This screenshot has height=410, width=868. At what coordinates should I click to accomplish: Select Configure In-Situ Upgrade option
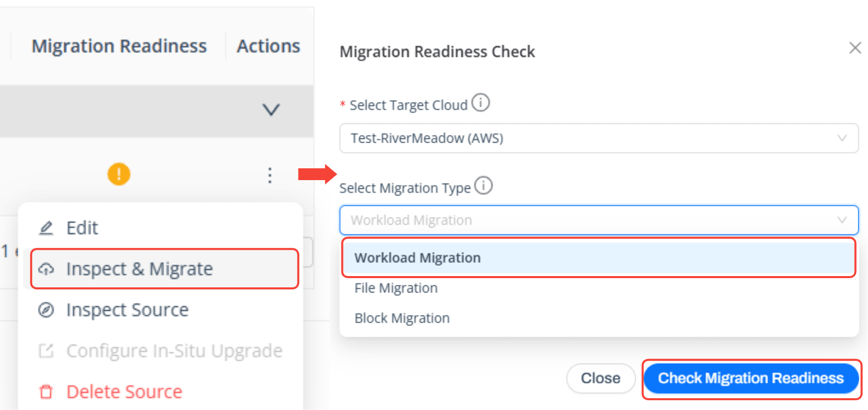point(160,351)
